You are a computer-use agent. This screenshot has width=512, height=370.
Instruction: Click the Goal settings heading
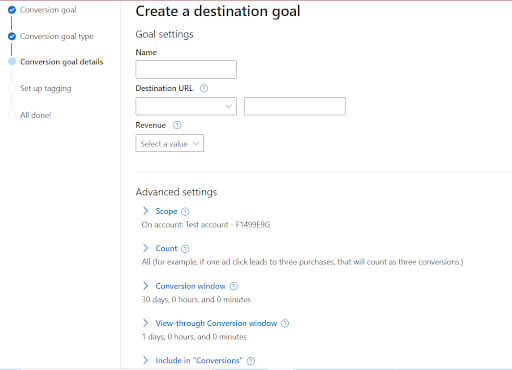pos(164,34)
